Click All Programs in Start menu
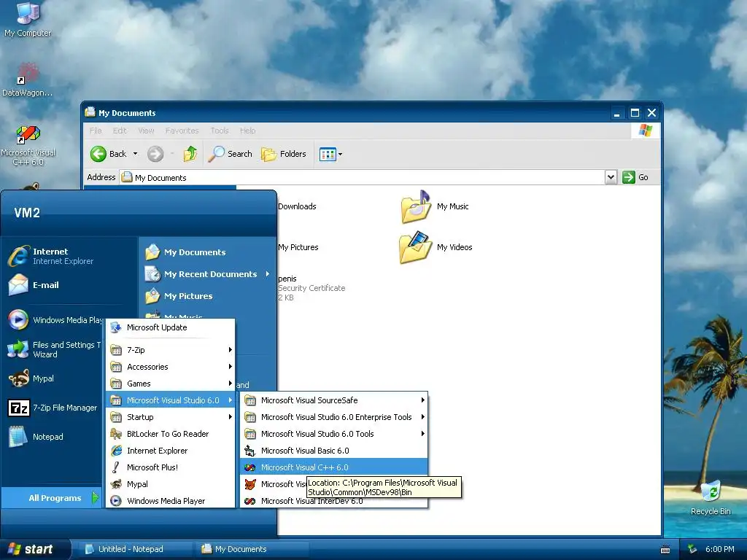The height and width of the screenshot is (560, 747). click(x=52, y=498)
